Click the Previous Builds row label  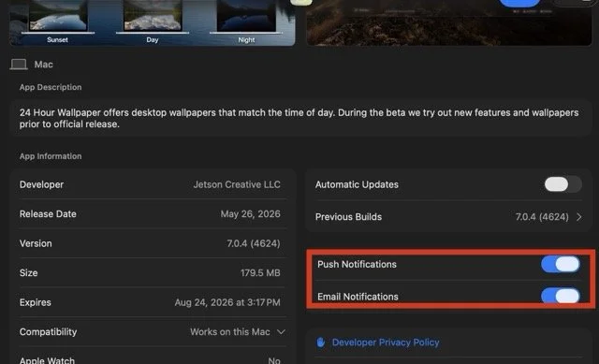(x=348, y=217)
